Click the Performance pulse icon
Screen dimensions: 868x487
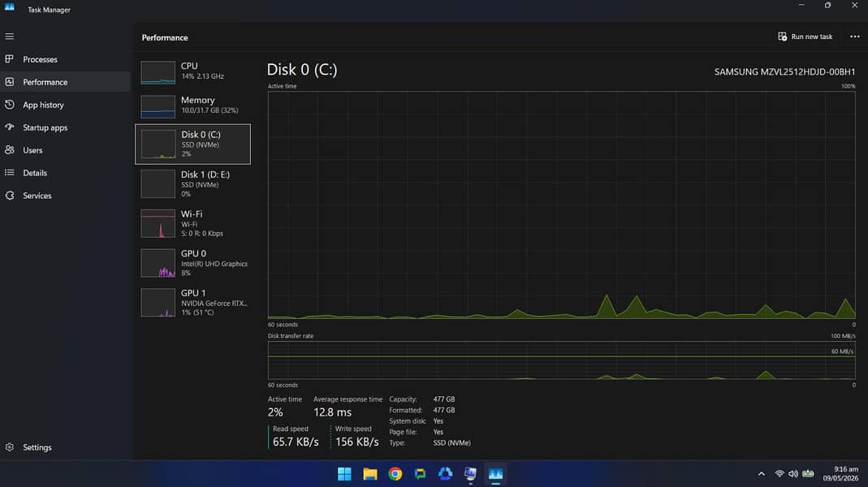(10, 81)
